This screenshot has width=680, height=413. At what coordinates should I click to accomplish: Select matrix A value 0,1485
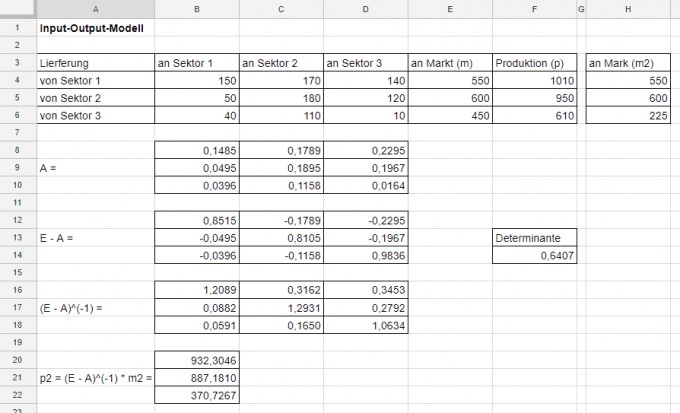tap(197, 150)
